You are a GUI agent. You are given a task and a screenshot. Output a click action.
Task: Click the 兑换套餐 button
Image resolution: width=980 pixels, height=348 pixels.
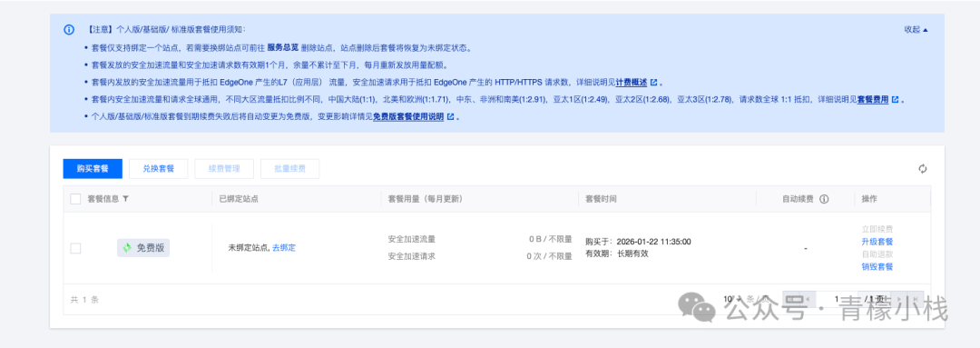pos(158,168)
